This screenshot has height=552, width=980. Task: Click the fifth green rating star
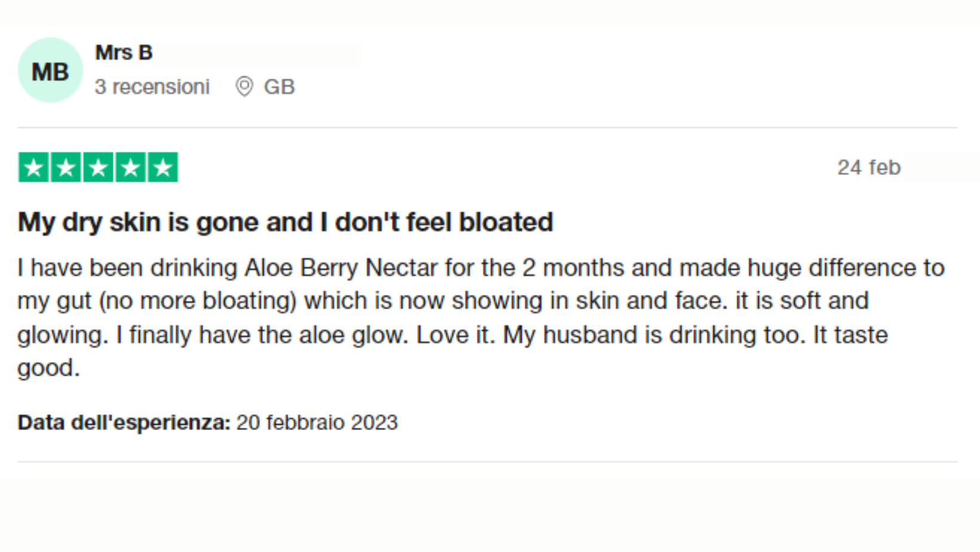click(x=163, y=167)
